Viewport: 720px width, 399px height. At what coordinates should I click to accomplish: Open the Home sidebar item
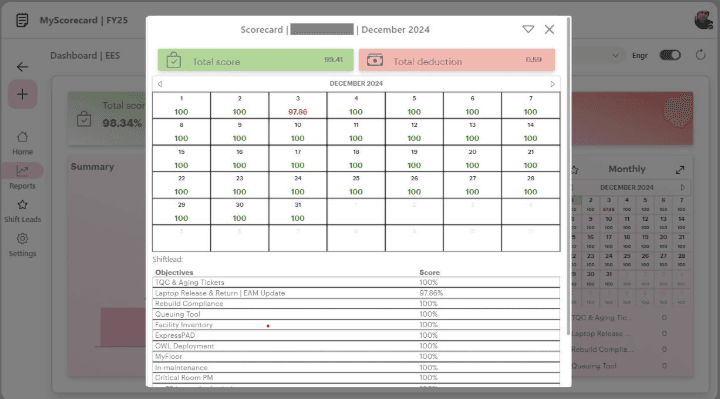point(22,143)
